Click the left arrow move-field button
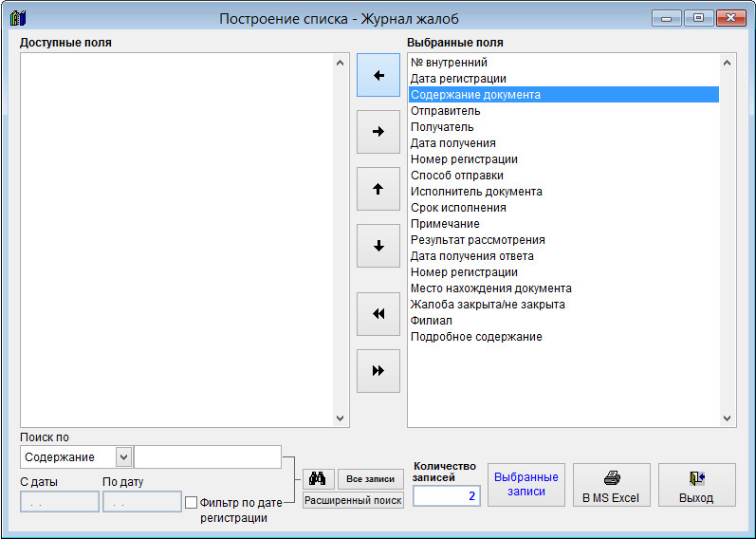 [x=378, y=75]
